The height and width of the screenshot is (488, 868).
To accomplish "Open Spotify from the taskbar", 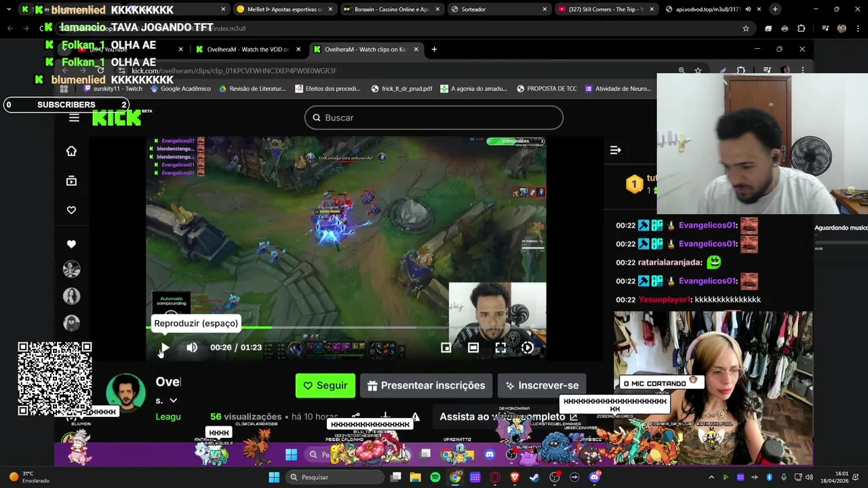I will tap(435, 477).
